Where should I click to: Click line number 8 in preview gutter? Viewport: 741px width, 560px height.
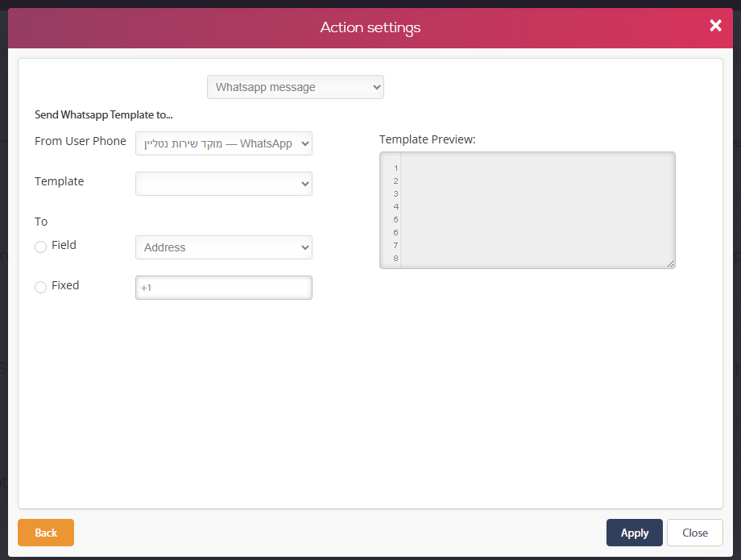pos(396,259)
